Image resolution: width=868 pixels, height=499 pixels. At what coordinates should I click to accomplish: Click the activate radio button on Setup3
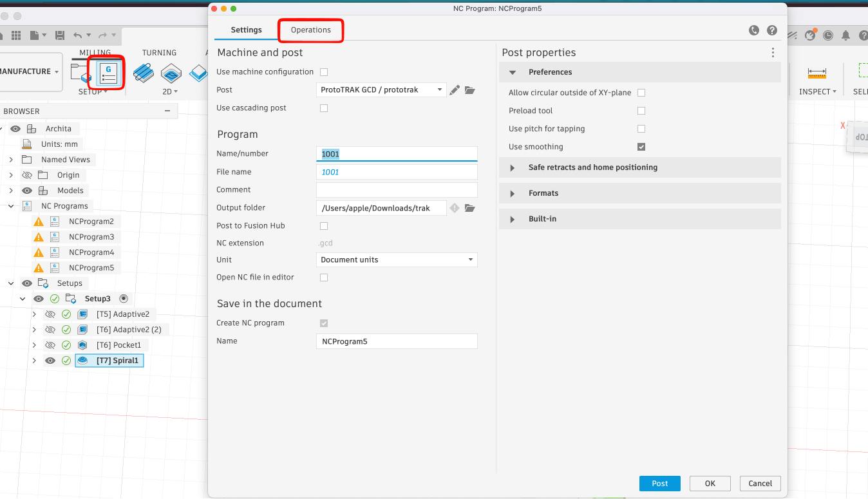[124, 299]
